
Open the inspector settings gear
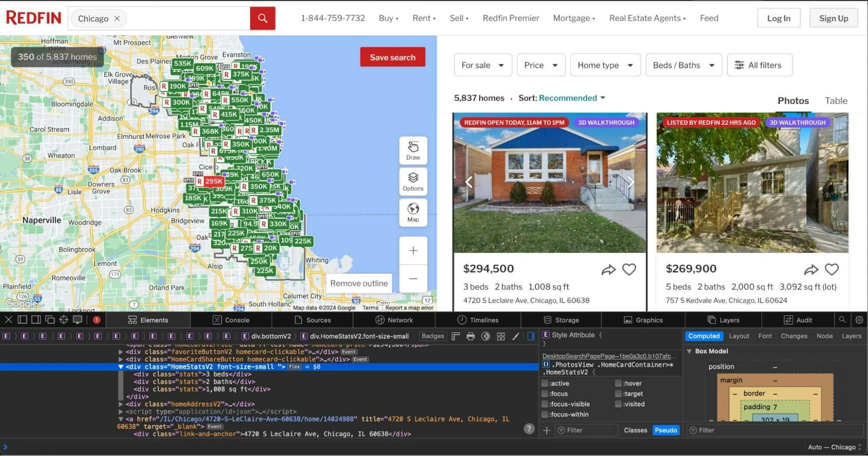click(x=859, y=320)
